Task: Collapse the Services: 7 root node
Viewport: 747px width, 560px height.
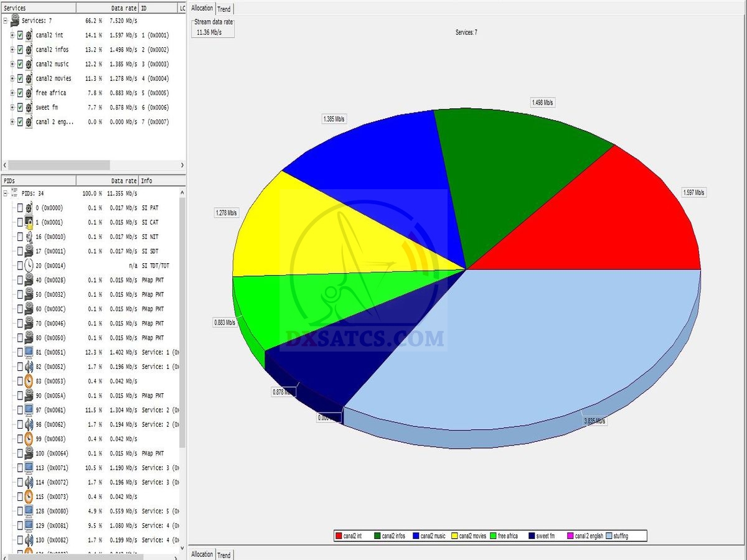Action: click(x=5, y=21)
